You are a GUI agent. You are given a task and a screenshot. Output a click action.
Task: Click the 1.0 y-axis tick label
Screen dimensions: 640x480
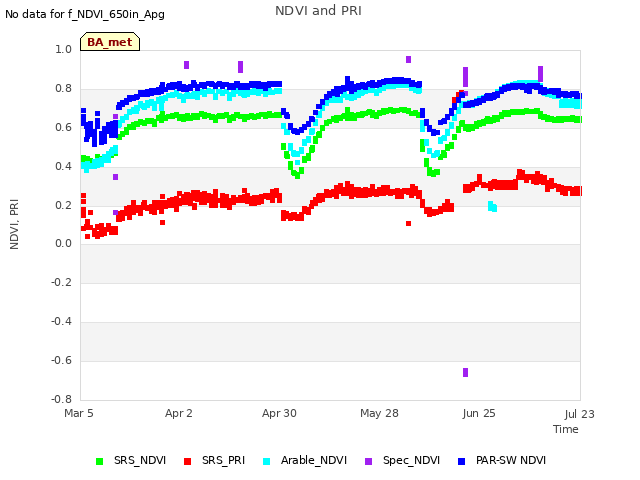[63, 49]
